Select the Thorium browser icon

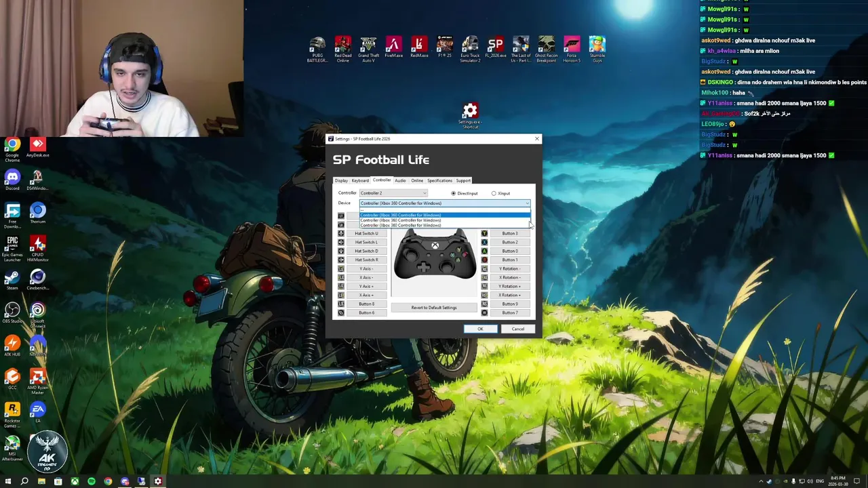pos(37,213)
